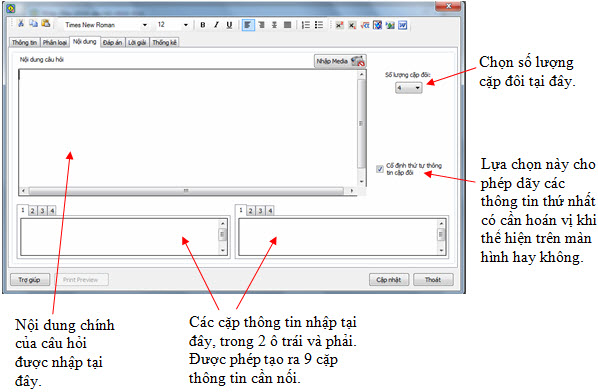Click question area horizontal scrollbar left arrow
This screenshot has height=392, width=598.
tap(23, 190)
